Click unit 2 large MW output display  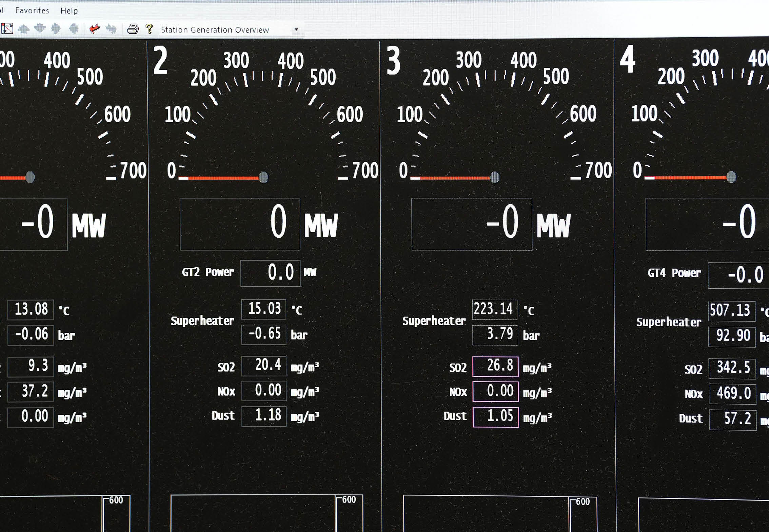click(240, 224)
